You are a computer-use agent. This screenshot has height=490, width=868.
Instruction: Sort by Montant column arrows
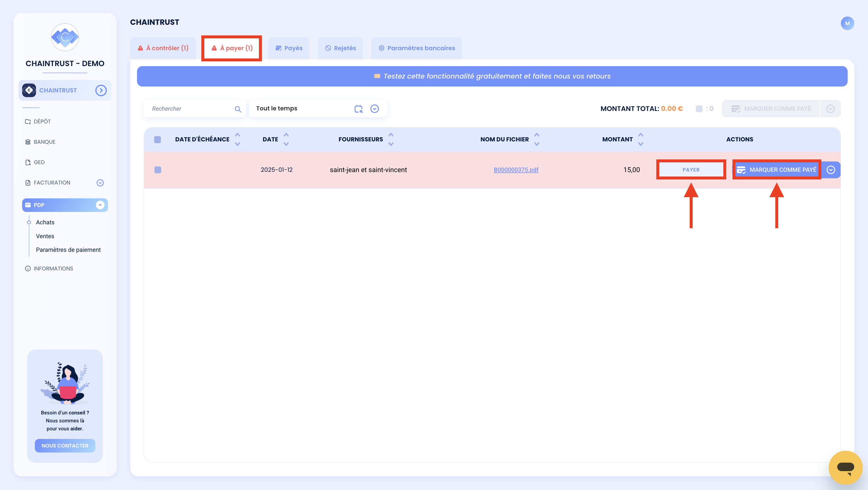(641, 140)
